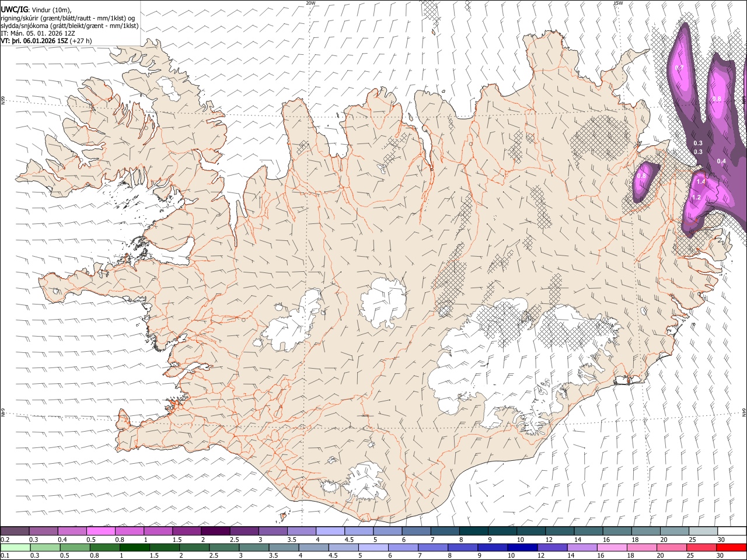Image resolution: width=747 pixels, height=560 pixels.
Task: Click the 'Vindur (10m),' text in the header
Action: (x=51, y=10)
